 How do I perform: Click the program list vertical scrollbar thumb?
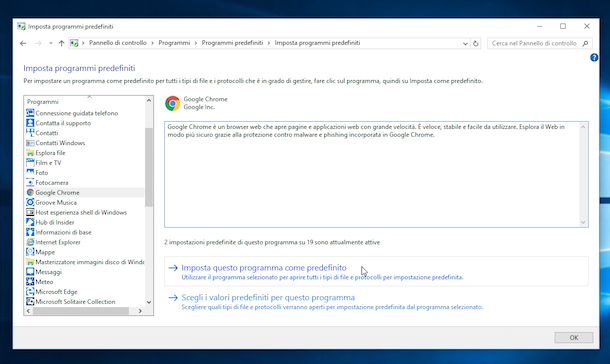149,167
